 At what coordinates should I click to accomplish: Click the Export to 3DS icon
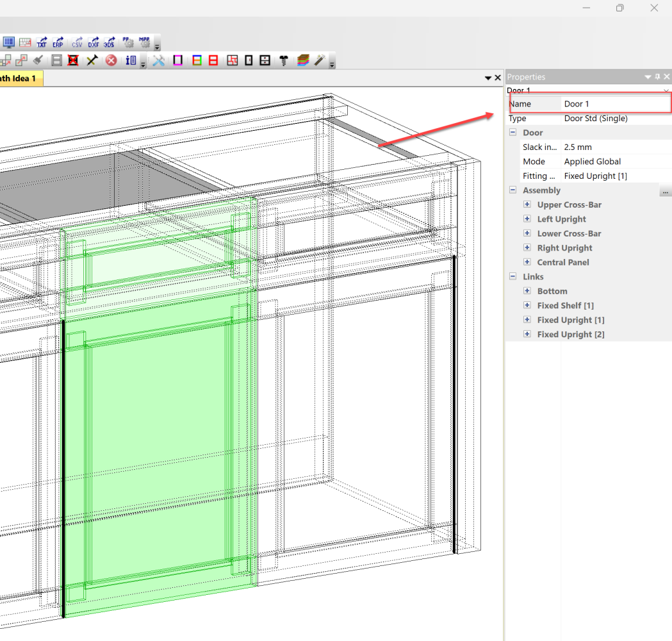click(110, 43)
